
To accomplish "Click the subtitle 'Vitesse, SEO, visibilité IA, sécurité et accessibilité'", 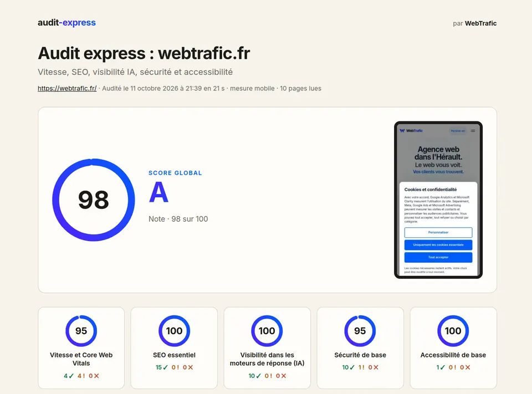I will (x=135, y=72).
